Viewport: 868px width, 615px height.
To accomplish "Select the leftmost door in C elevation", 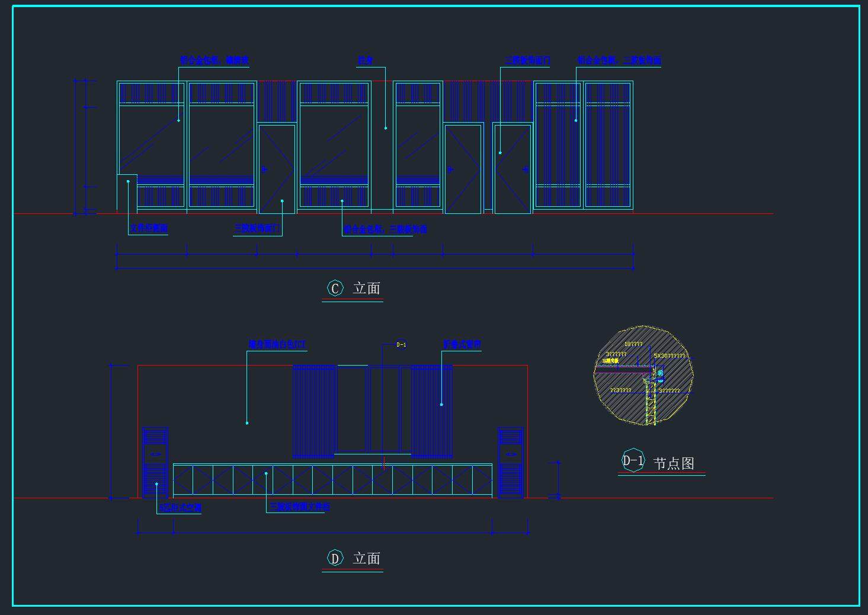I will click(277, 169).
